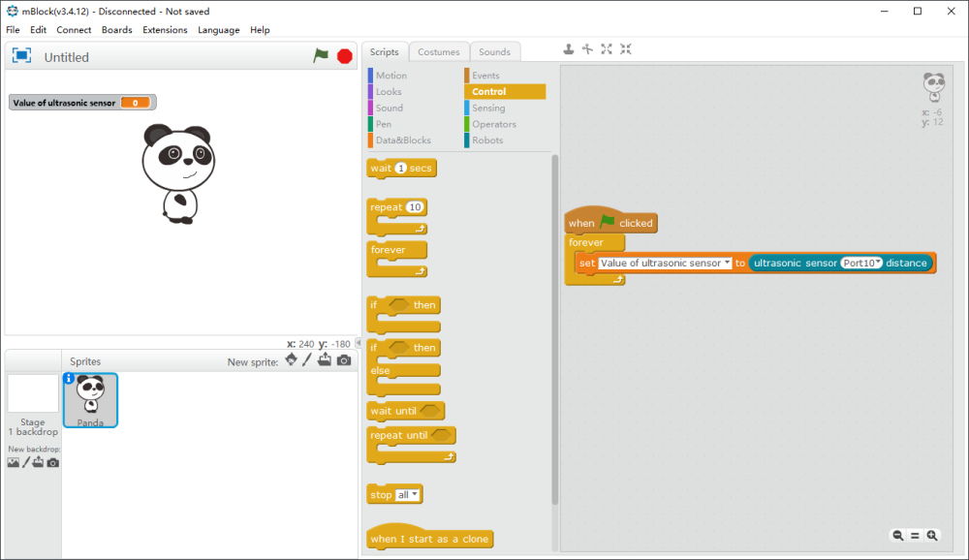Zoom out the scripts area

[x=898, y=536]
